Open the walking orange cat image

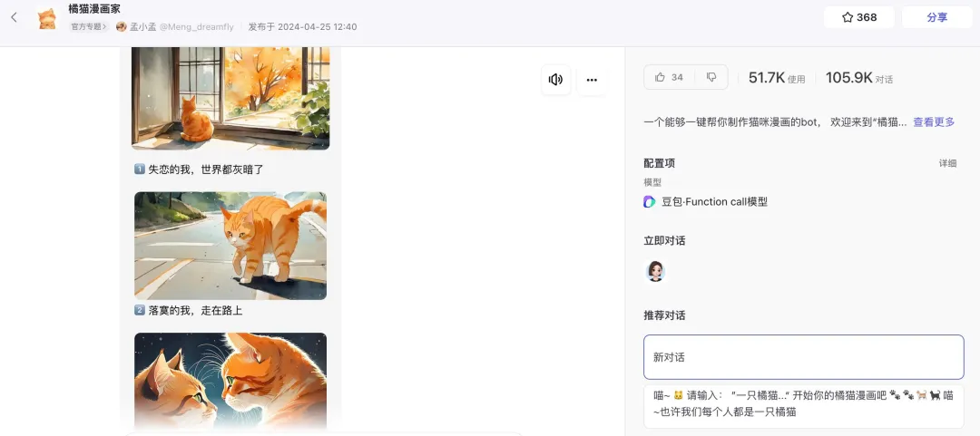(x=230, y=246)
